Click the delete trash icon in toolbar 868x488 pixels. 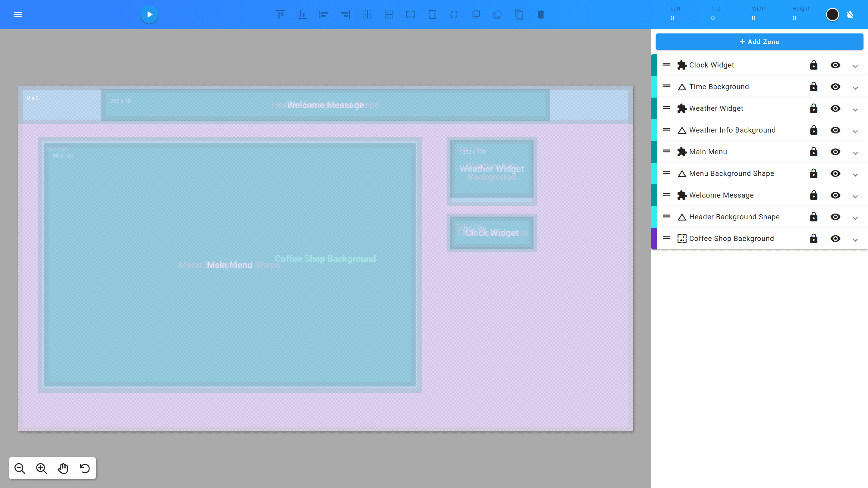[x=541, y=14]
